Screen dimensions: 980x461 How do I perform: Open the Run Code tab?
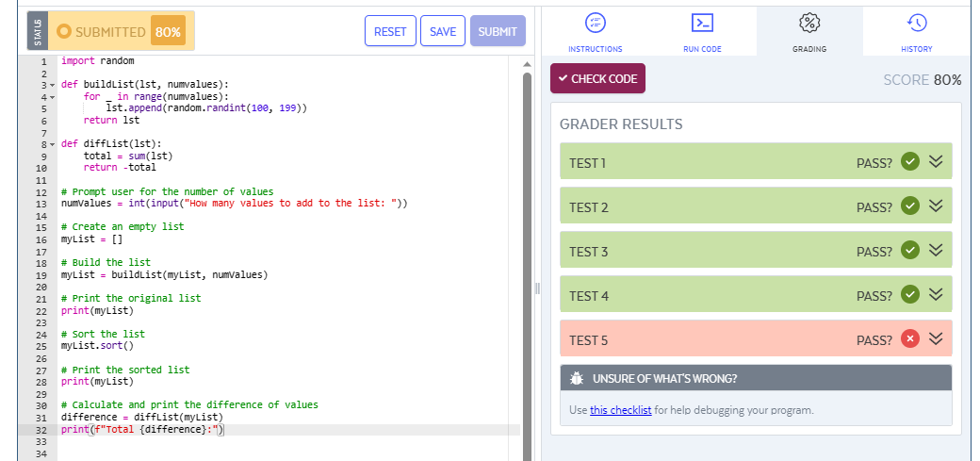coord(703,31)
